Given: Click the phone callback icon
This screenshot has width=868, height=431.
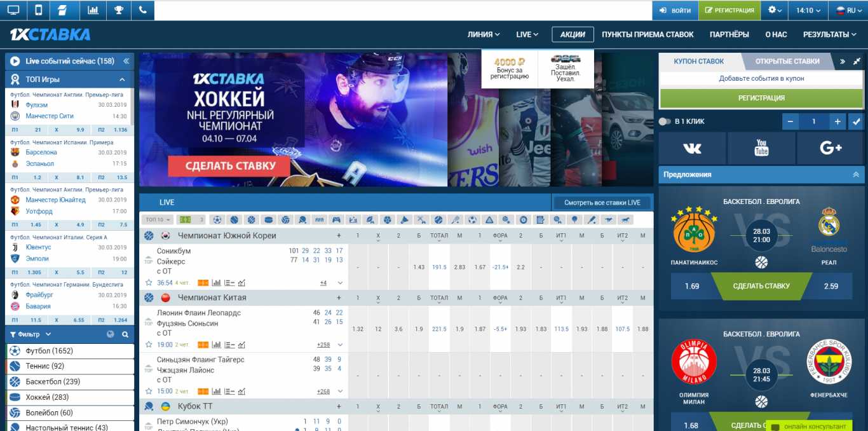Looking at the screenshot, I should (x=142, y=10).
